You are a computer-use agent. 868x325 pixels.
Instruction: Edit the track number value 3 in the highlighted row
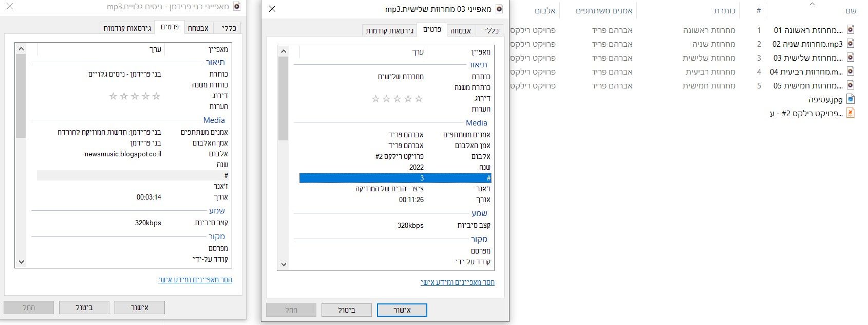point(422,178)
